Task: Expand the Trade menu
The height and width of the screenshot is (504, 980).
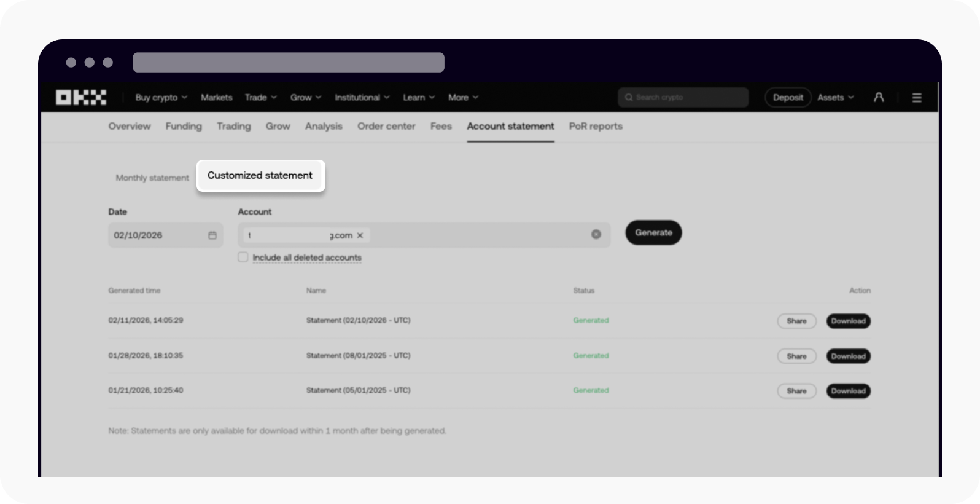Action: coord(261,97)
